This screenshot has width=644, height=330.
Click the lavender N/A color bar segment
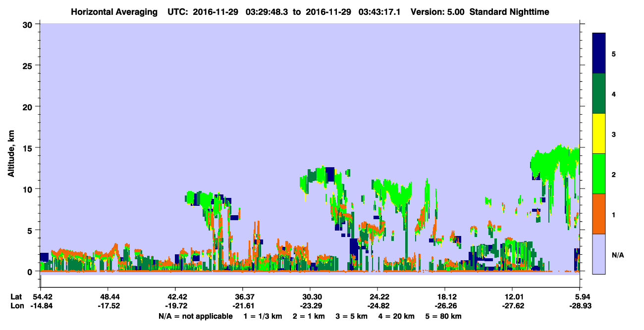tap(599, 253)
